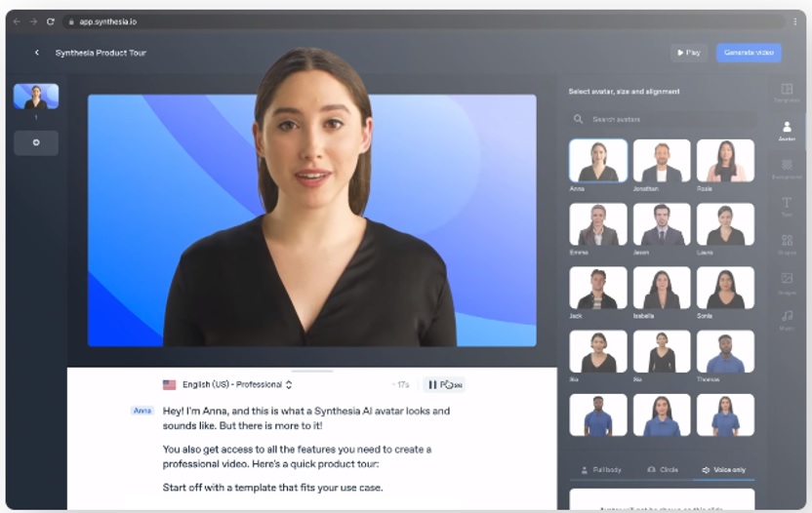Choose the Sonia avatar
The height and width of the screenshot is (513, 812).
point(725,288)
